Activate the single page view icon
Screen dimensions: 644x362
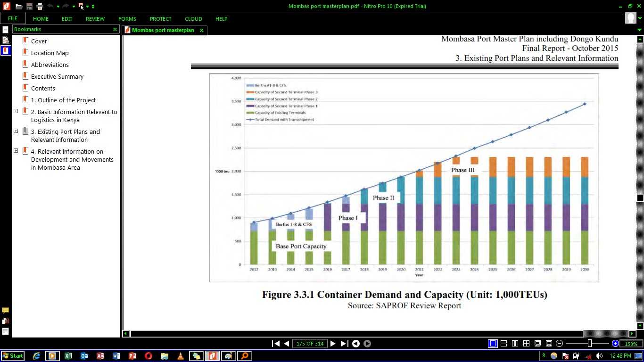[x=492, y=344]
